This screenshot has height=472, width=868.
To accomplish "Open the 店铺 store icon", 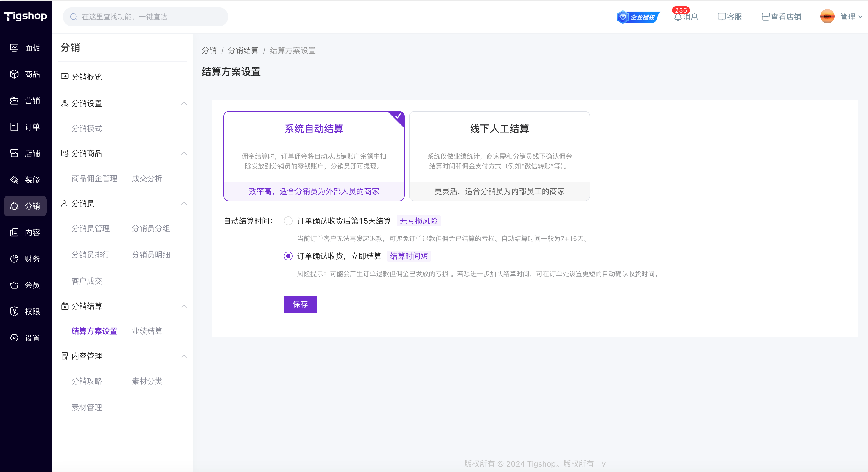I will pos(14,153).
